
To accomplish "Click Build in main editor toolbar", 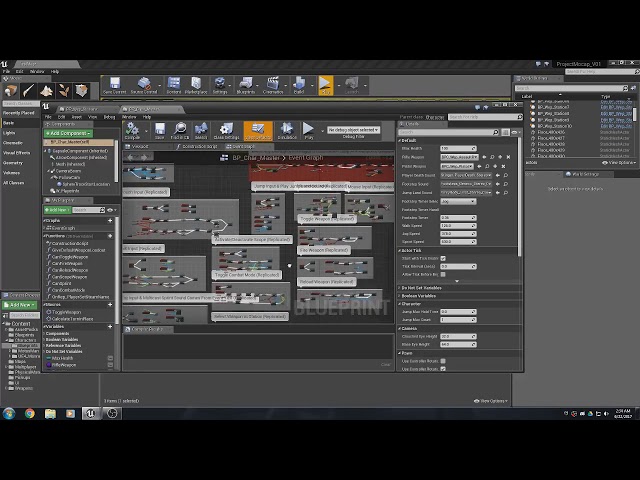I will pyautogui.click(x=299, y=86).
